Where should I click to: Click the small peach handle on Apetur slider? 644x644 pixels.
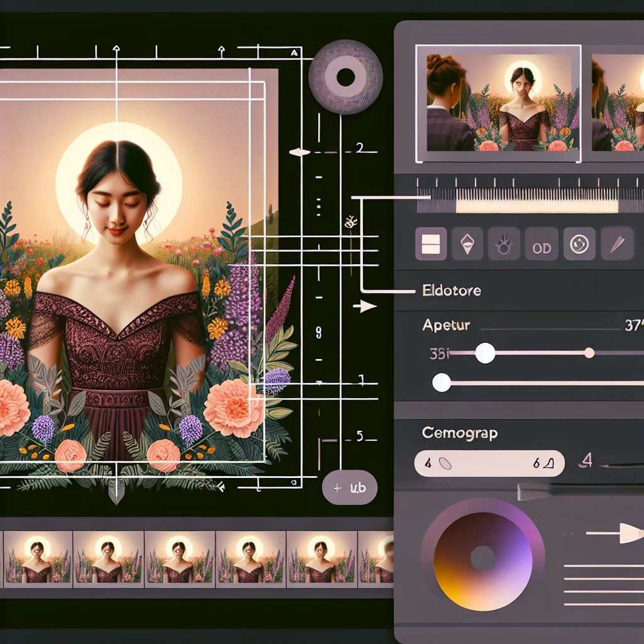point(589,353)
